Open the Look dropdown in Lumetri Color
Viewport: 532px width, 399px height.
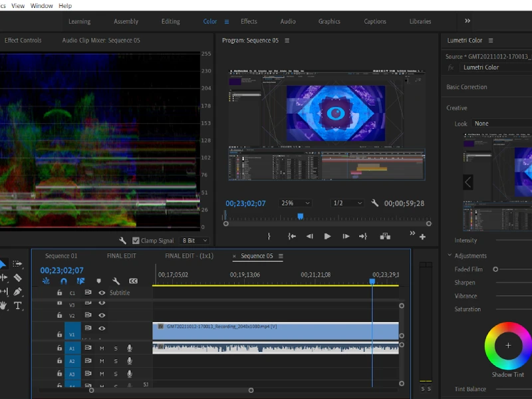[x=501, y=124]
